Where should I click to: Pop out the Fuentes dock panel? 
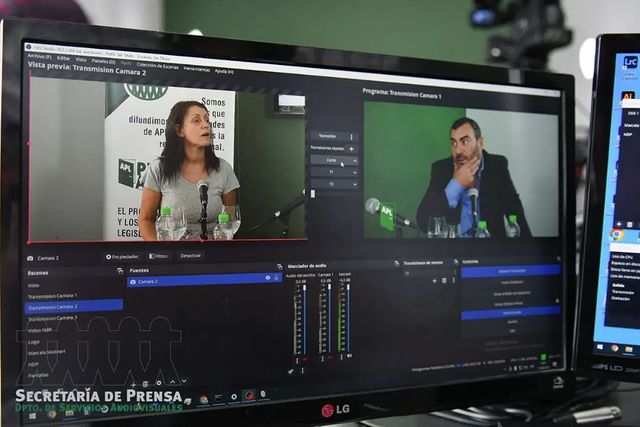click(280, 267)
